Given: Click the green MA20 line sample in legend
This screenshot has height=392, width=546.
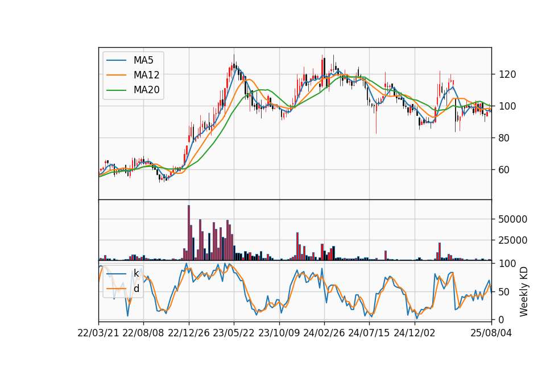Looking at the screenshot, I should click(116, 90).
